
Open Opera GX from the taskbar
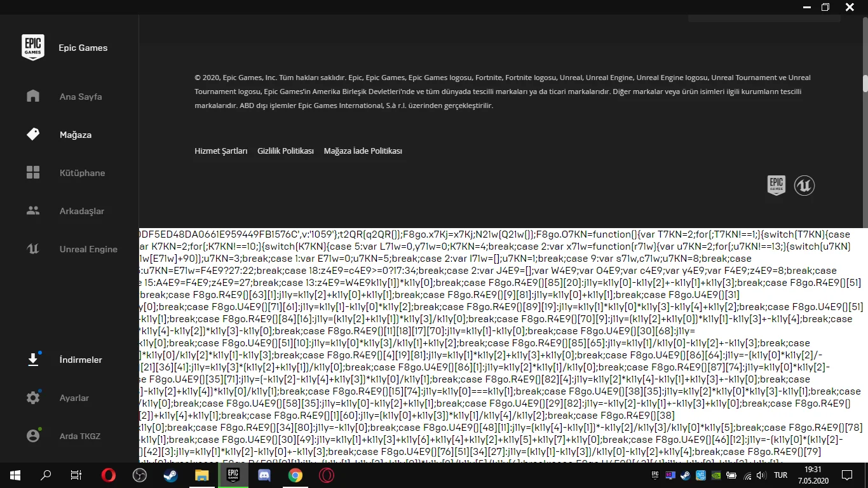point(327,475)
